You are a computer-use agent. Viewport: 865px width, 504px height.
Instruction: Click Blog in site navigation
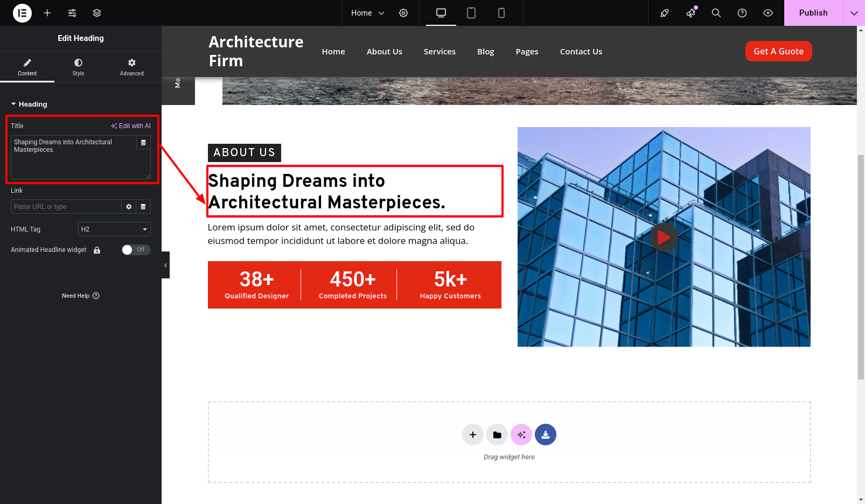click(x=486, y=52)
